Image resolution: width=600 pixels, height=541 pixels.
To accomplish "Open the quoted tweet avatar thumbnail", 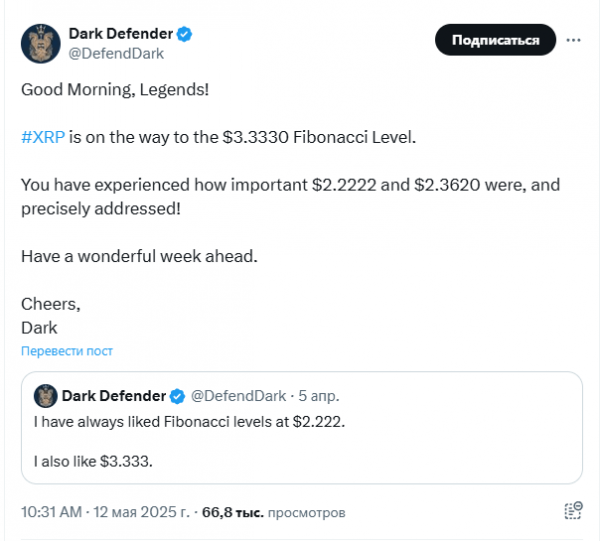I will pyautogui.click(x=46, y=396).
